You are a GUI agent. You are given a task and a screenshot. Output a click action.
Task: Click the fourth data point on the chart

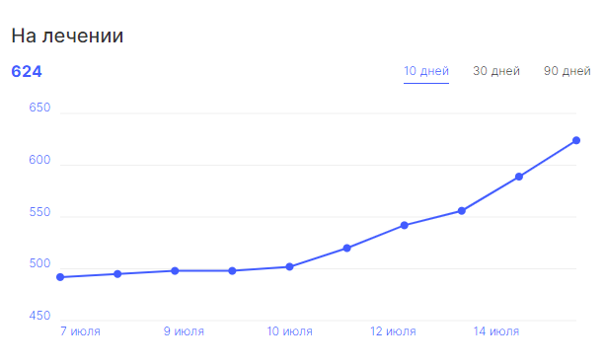232,271
